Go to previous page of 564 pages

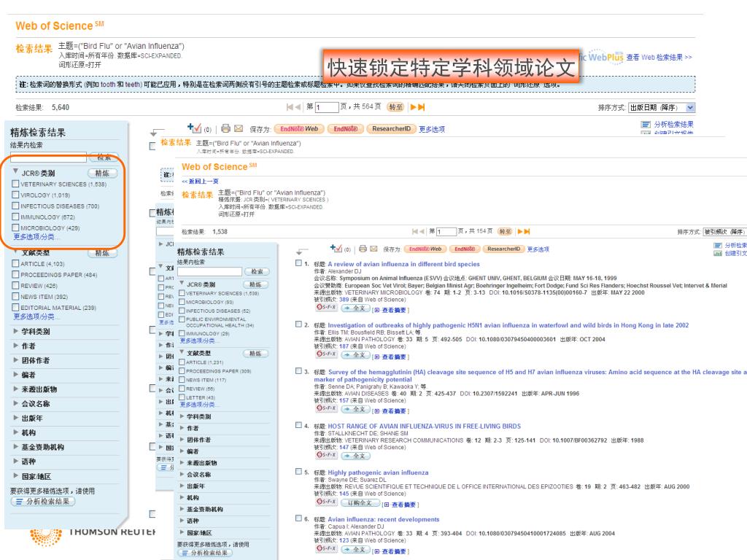(298, 107)
